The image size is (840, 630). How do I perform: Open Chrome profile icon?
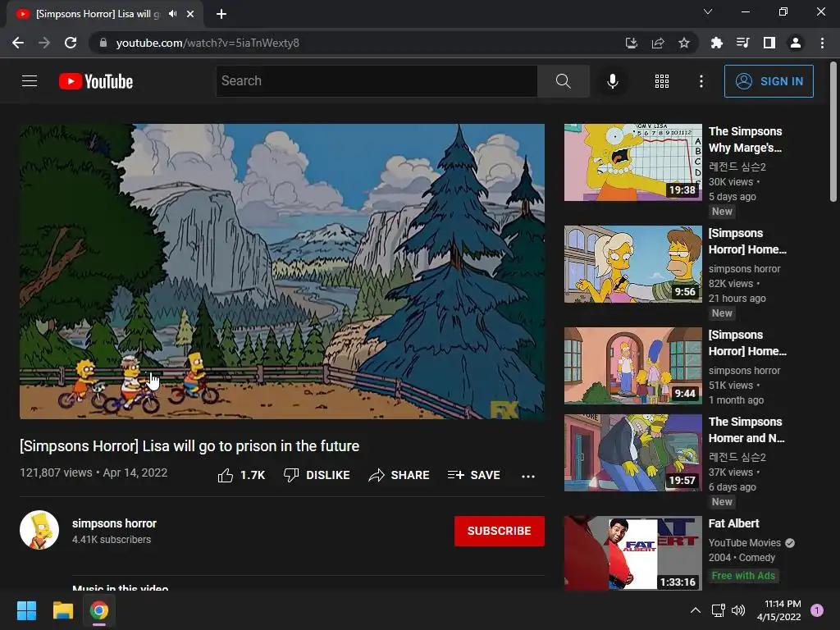(x=796, y=43)
